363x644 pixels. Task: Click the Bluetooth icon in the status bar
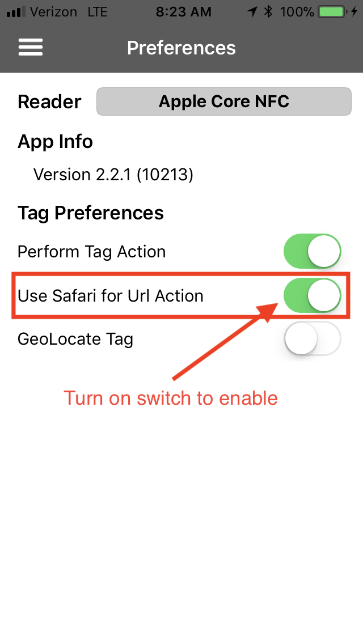(267, 11)
